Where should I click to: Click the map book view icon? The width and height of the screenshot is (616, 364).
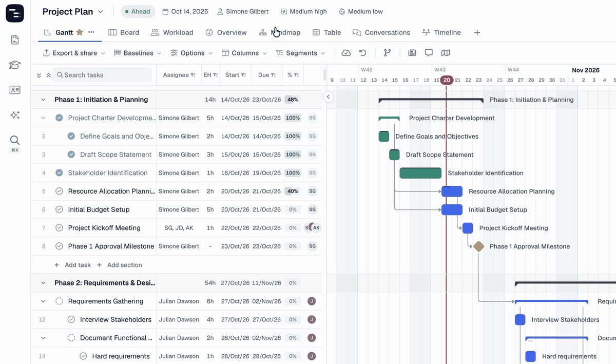[x=446, y=53]
